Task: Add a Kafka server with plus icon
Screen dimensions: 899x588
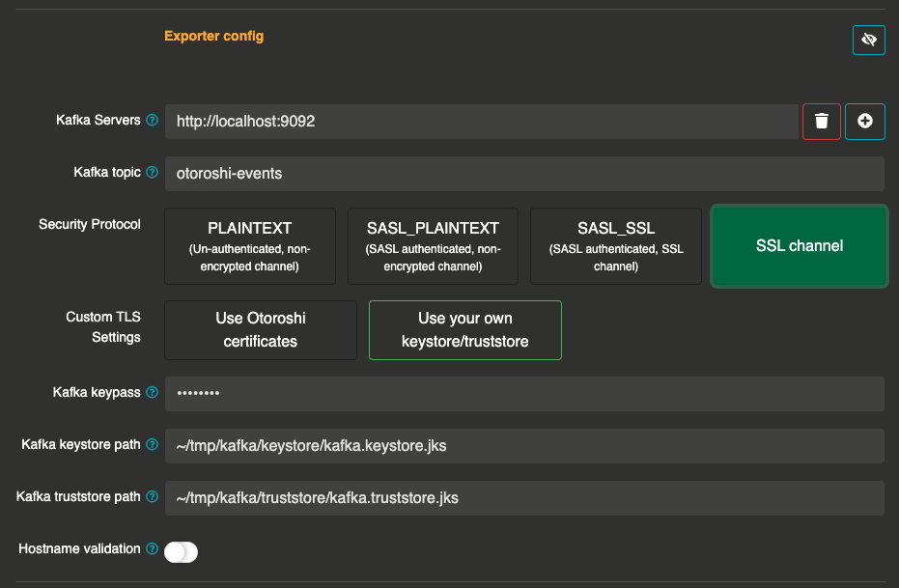Action: 865,122
